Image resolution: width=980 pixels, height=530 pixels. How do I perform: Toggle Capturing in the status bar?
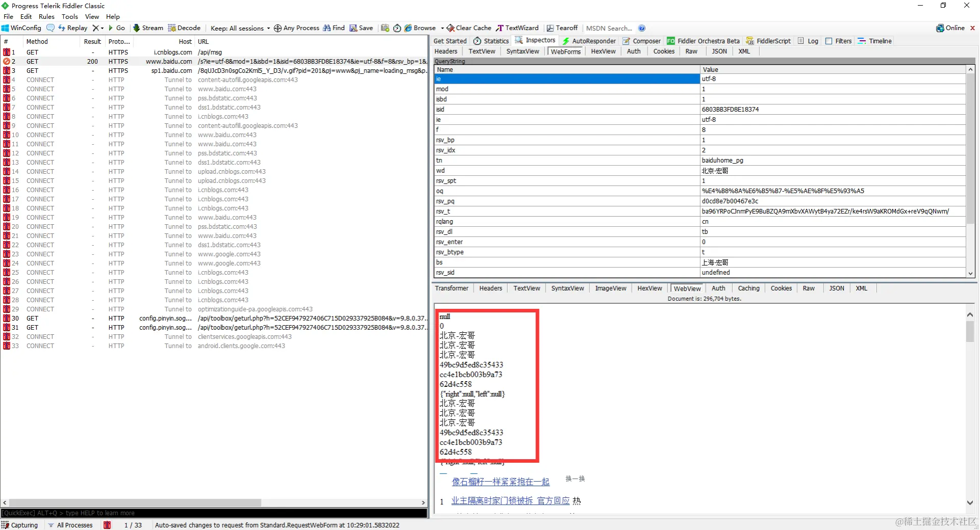(x=20, y=525)
